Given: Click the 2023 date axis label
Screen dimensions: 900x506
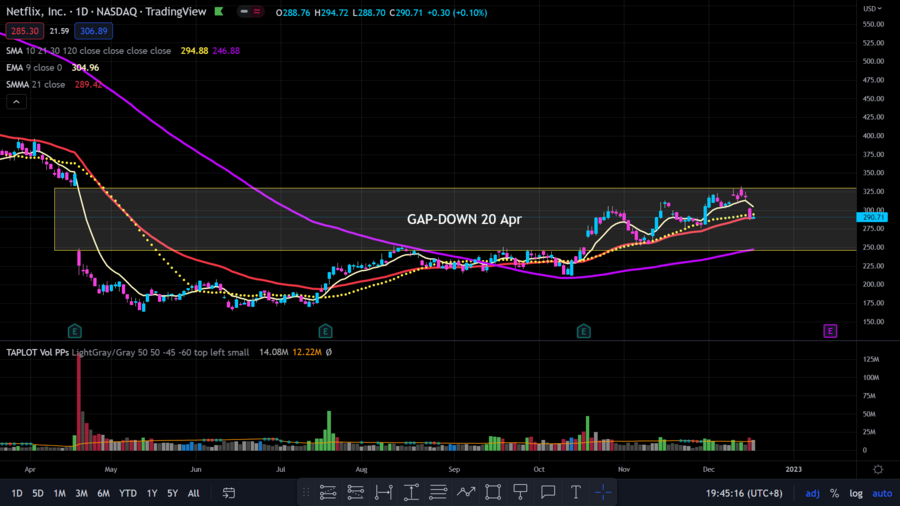Looking at the screenshot, I should click(x=793, y=469).
